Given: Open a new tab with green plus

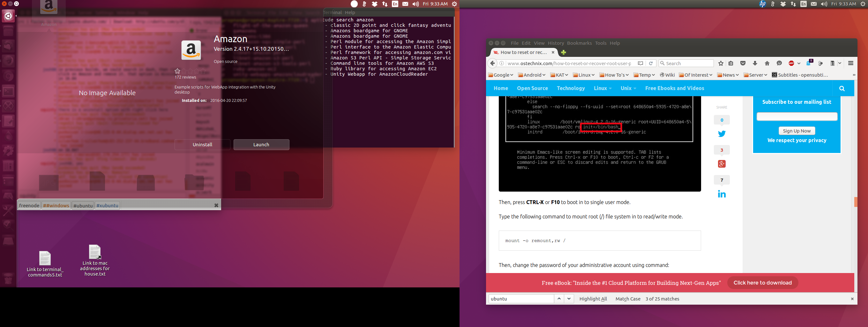Looking at the screenshot, I should click(x=563, y=52).
